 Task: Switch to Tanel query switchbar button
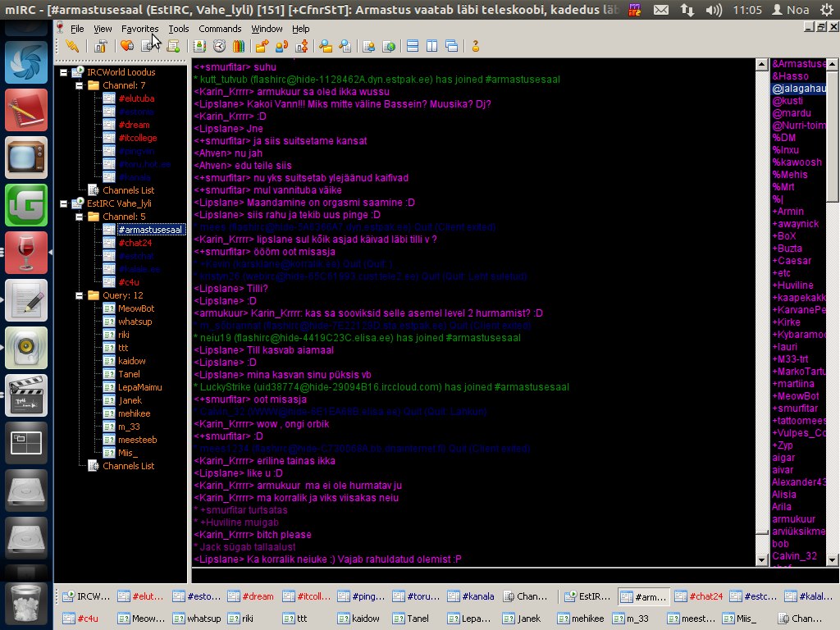pos(418,619)
